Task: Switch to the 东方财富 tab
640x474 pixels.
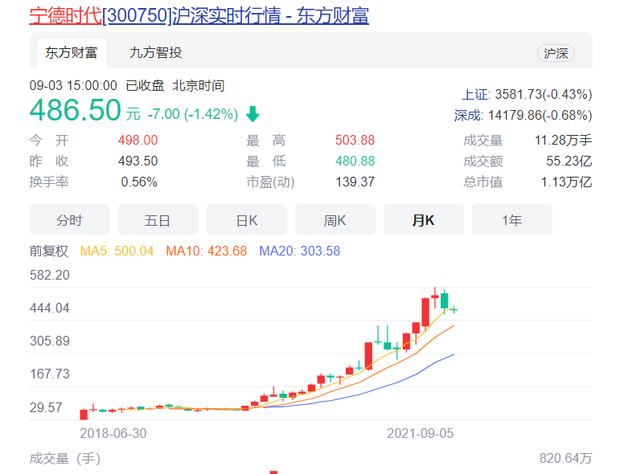Action: click(70, 52)
